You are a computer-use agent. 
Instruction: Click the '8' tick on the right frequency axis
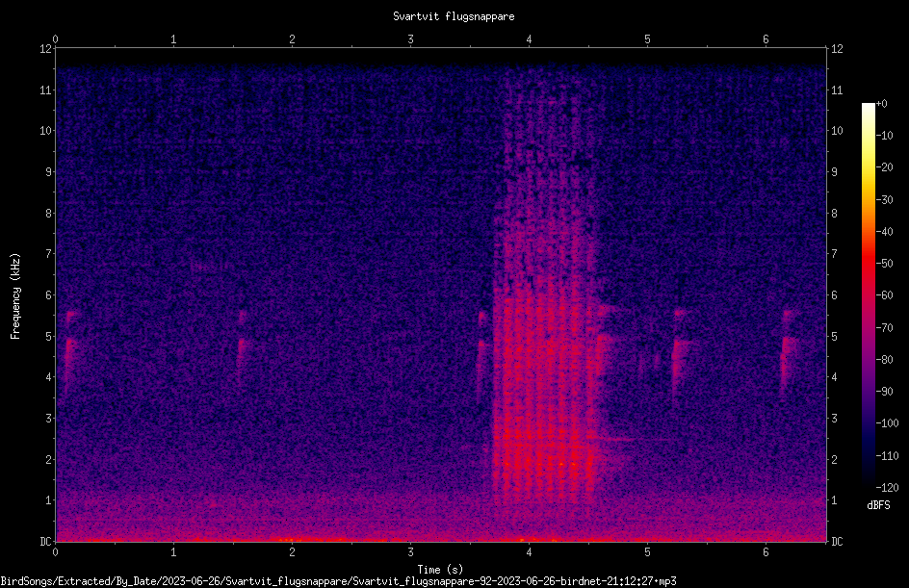point(834,214)
